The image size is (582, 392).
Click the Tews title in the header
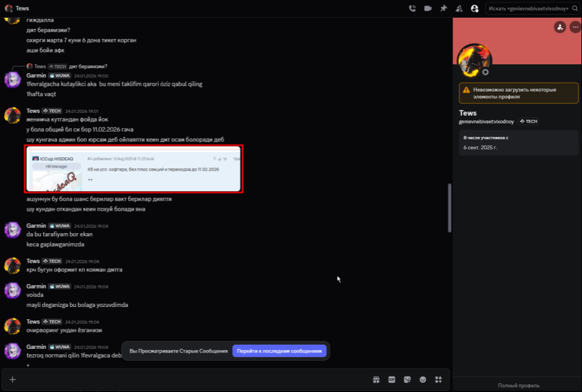click(x=22, y=8)
